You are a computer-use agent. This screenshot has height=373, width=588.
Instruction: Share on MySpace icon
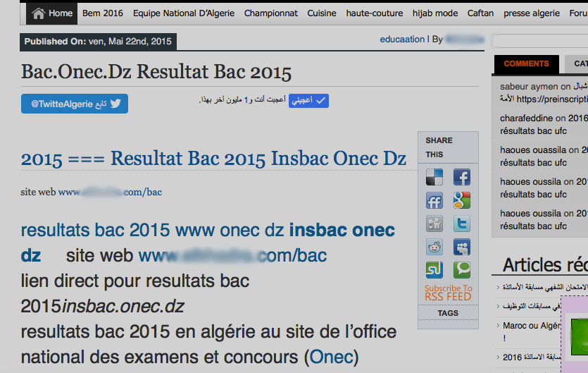pyautogui.click(x=462, y=247)
